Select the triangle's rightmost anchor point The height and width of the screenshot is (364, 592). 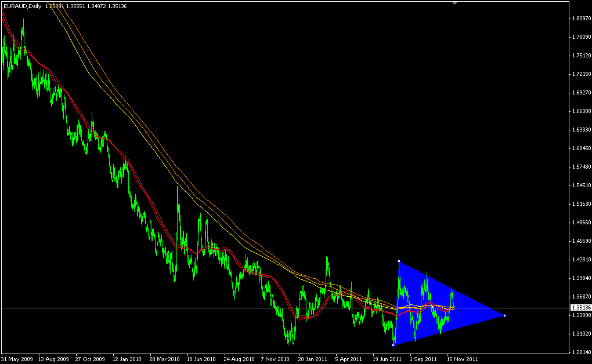[x=504, y=315]
